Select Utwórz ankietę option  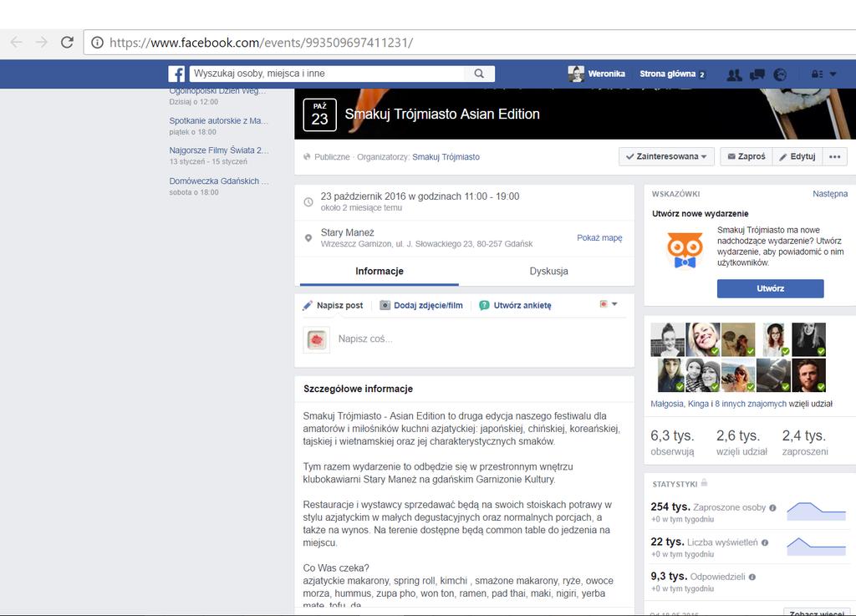pos(515,306)
